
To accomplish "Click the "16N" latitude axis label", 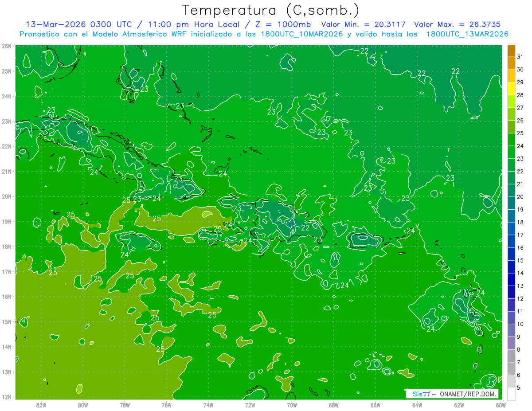I will click(x=7, y=297).
